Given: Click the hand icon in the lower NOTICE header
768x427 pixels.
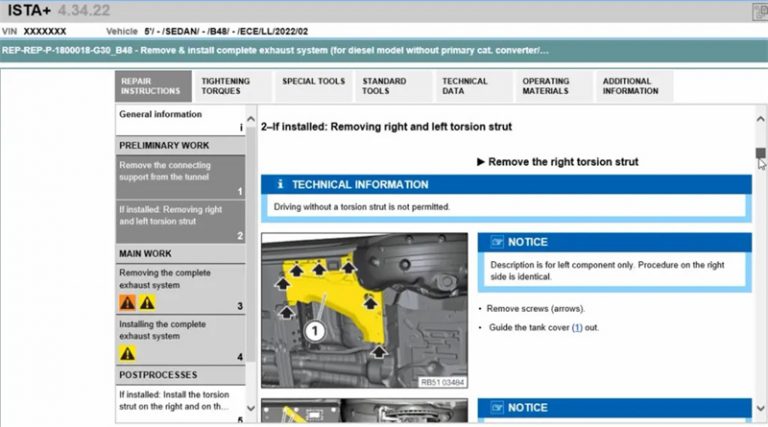Looking at the screenshot, I should click(495, 408).
